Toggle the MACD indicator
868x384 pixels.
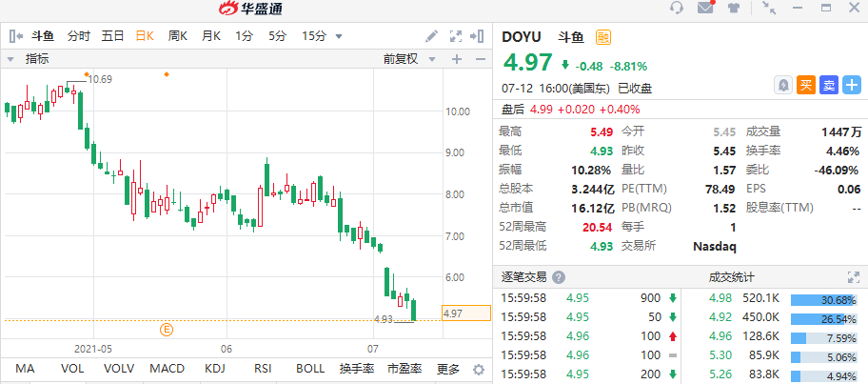pos(169,369)
